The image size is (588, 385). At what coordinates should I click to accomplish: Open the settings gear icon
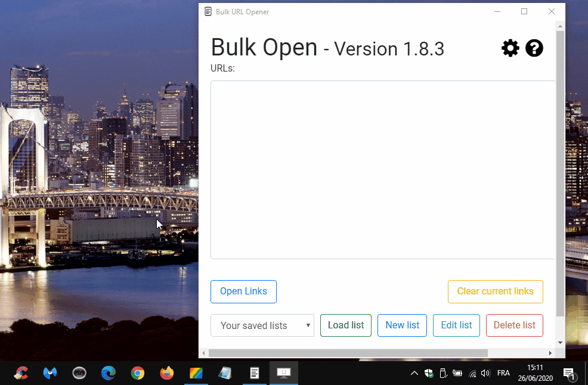pyautogui.click(x=510, y=48)
